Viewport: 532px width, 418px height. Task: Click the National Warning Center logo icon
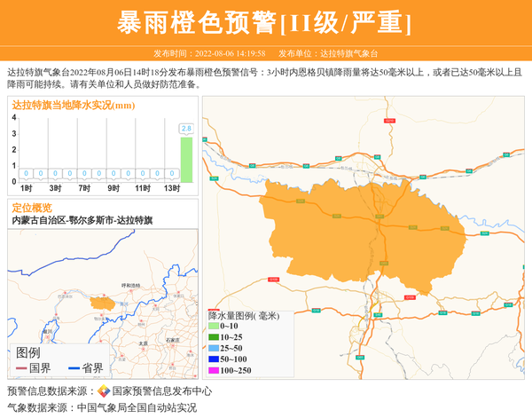pos(104,390)
